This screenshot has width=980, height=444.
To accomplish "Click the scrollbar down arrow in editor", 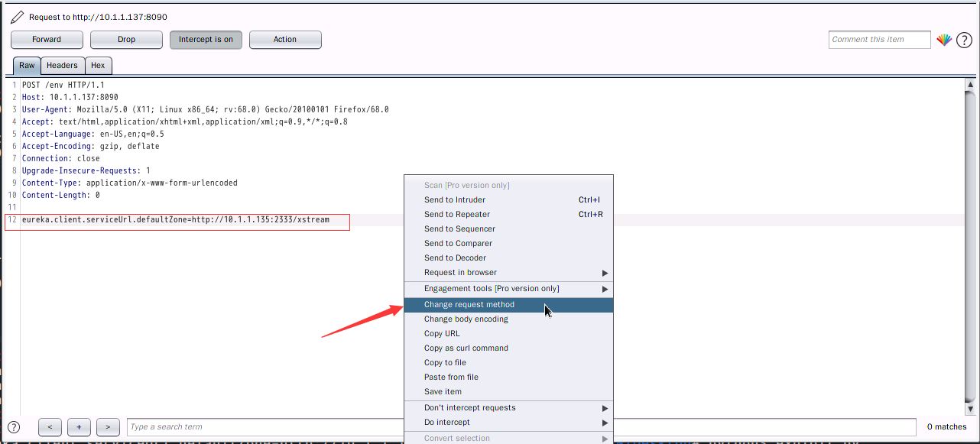I will [970, 409].
